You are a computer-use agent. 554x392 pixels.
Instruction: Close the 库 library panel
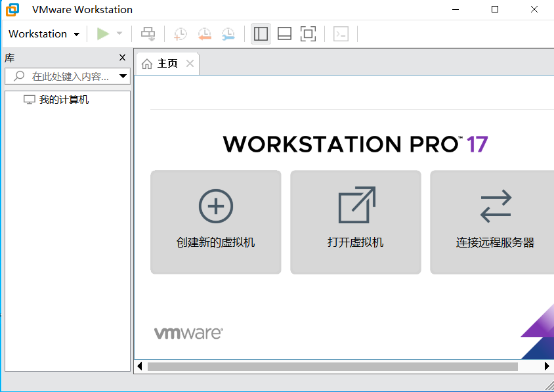(x=122, y=57)
